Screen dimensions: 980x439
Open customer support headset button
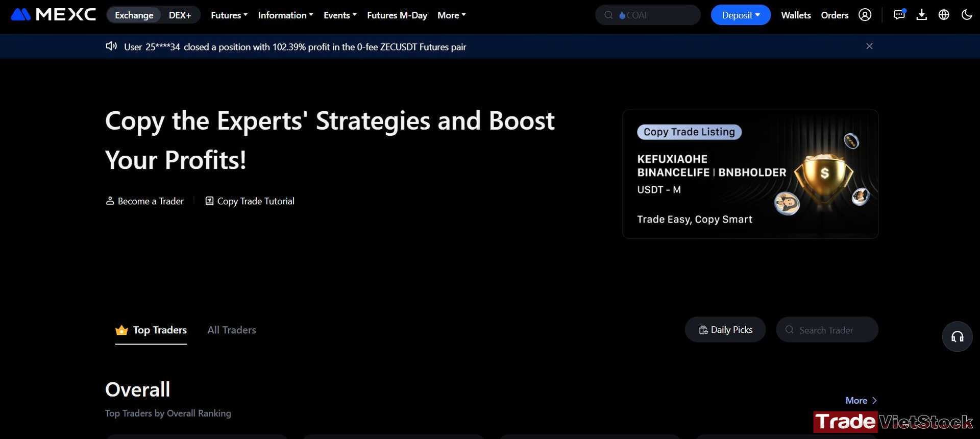[x=957, y=336]
